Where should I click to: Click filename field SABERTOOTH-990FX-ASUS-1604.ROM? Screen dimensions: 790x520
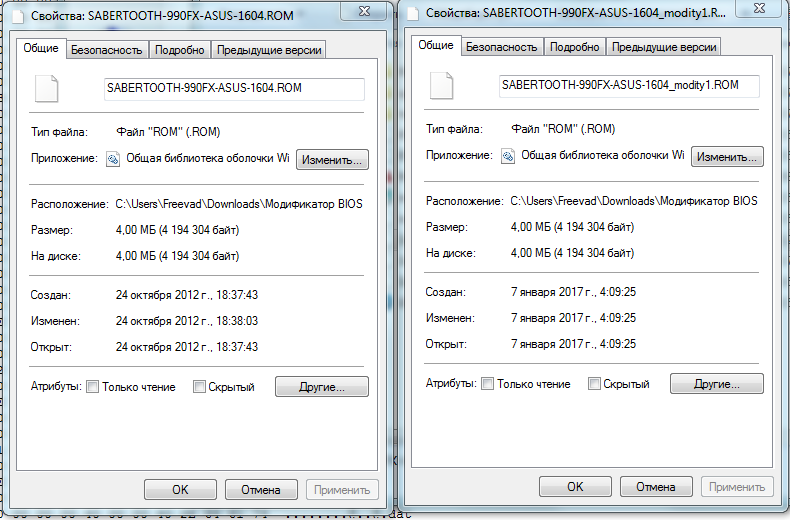[x=234, y=89]
